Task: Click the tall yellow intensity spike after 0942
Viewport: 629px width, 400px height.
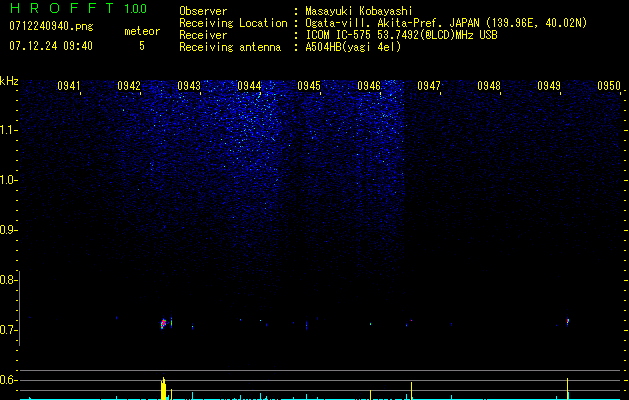Action: point(163,389)
